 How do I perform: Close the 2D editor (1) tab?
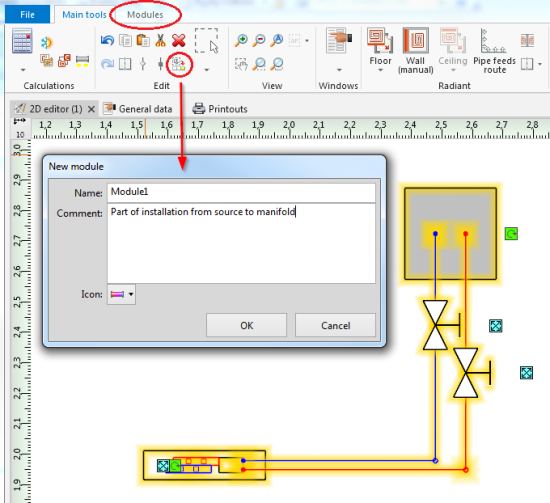tap(91, 109)
